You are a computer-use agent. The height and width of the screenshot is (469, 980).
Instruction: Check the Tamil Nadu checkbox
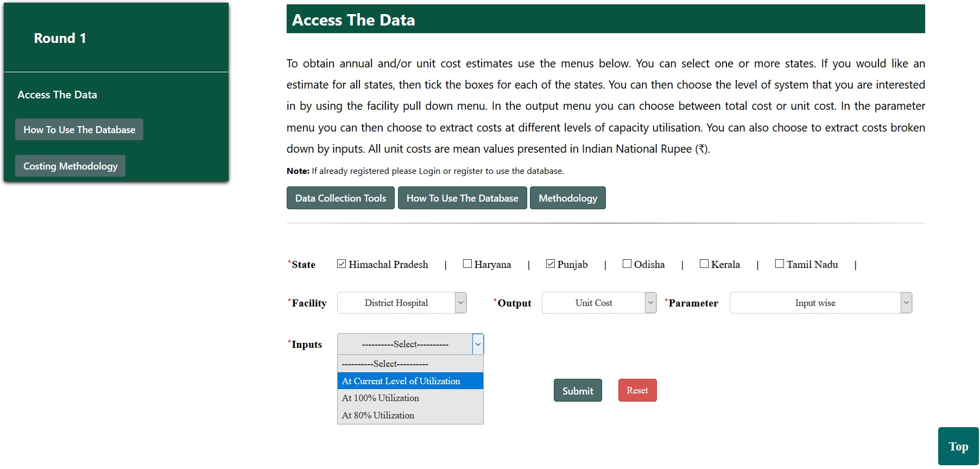point(780,264)
